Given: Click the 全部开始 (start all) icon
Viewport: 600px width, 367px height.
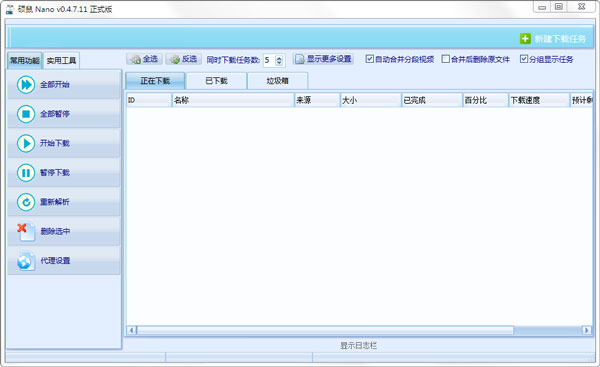Looking at the screenshot, I should pos(26,84).
